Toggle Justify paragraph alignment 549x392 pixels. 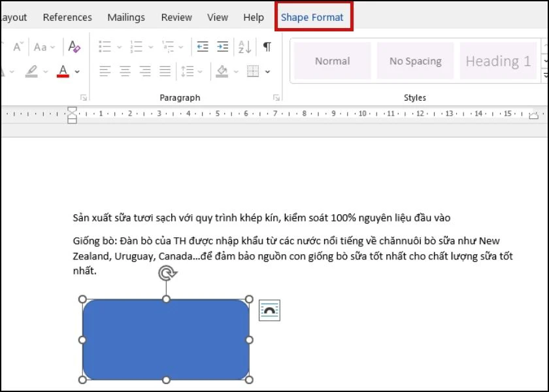(x=165, y=71)
